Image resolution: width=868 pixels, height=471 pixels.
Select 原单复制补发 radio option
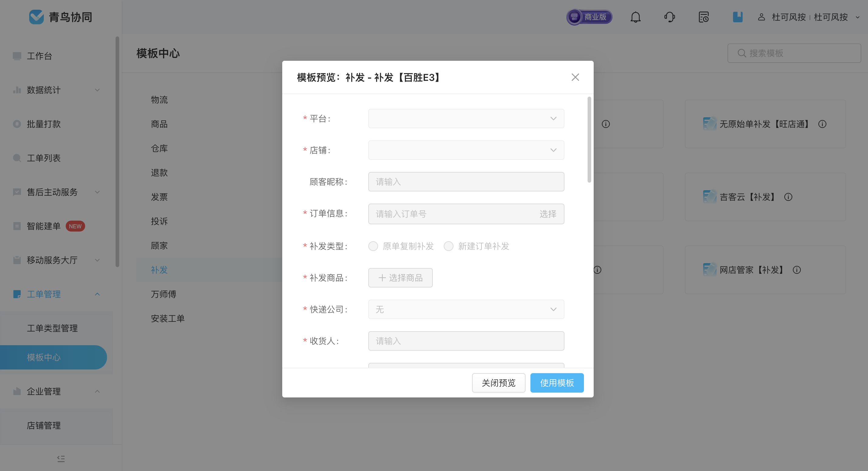[x=373, y=246]
